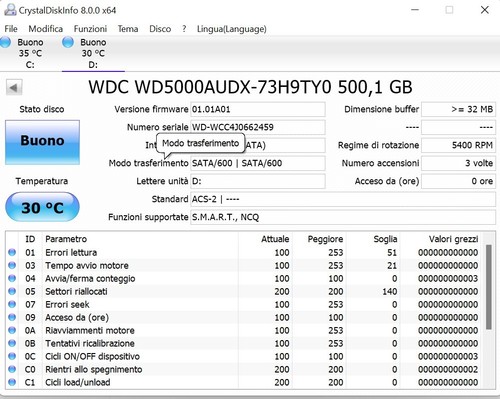The height and width of the screenshot is (399, 500).
Task: Open the Tema menu
Action: click(128, 29)
